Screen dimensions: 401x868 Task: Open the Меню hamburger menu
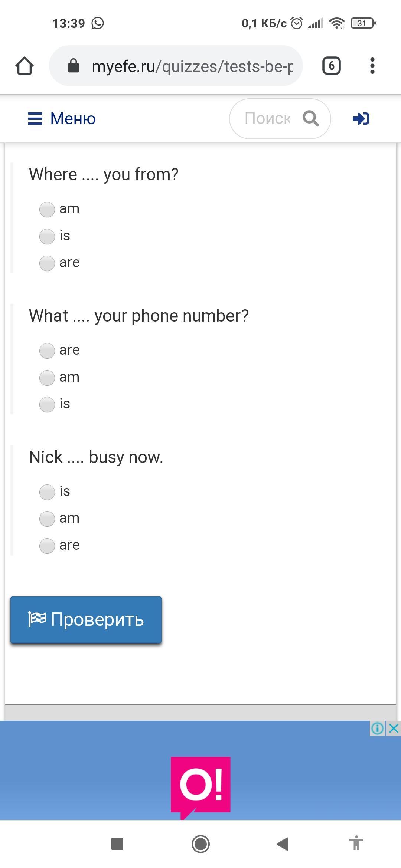(x=62, y=119)
